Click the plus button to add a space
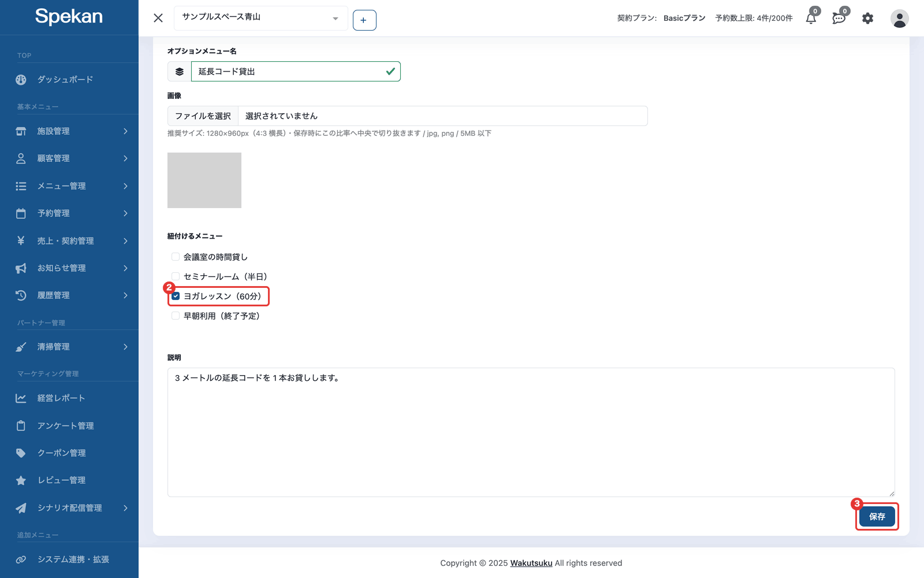This screenshot has width=924, height=578. pos(364,20)
